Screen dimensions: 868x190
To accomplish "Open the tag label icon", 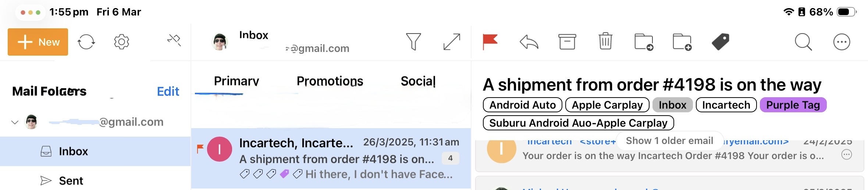I will pos(721,42).
